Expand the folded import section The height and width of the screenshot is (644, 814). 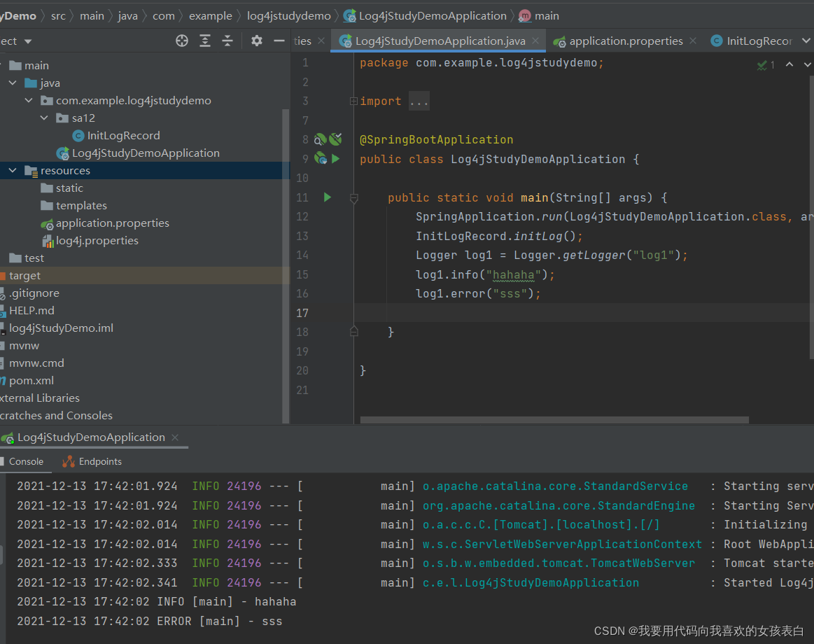pos(353,101)
